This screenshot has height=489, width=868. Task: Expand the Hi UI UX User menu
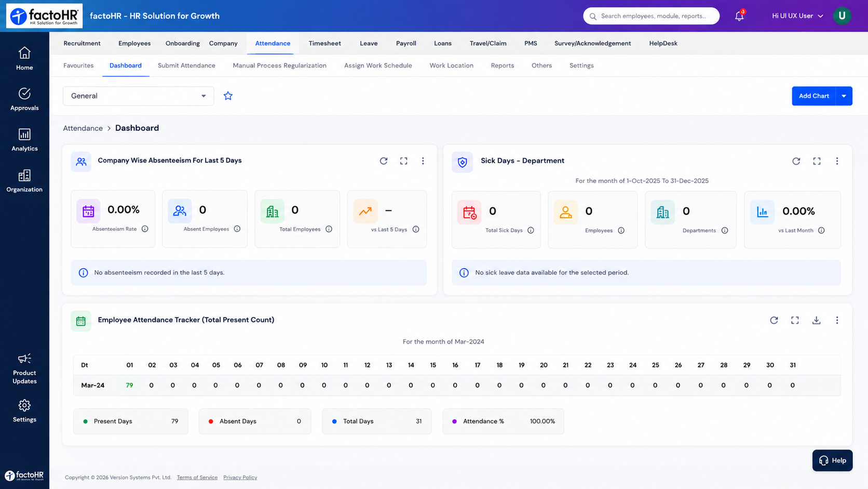[x=797, y=16]
